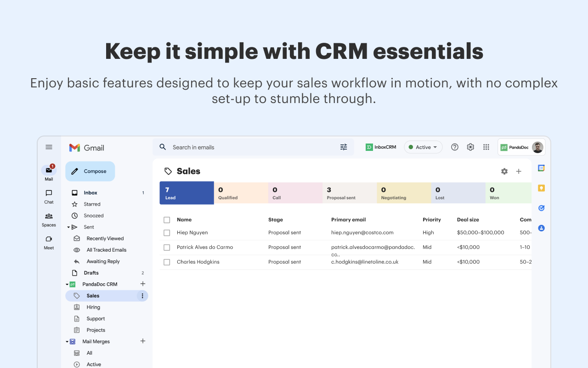Select the Call stage tab

pyautogui.click(x=295, y=193)
